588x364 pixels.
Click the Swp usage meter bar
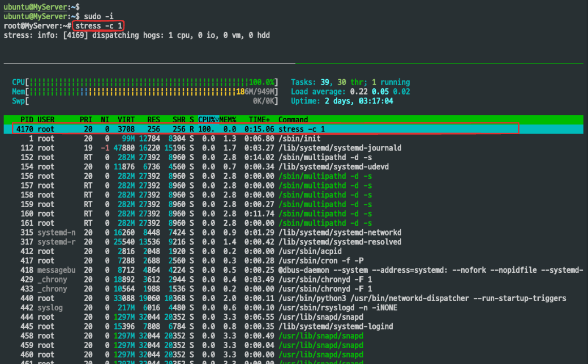pos(145,101)
